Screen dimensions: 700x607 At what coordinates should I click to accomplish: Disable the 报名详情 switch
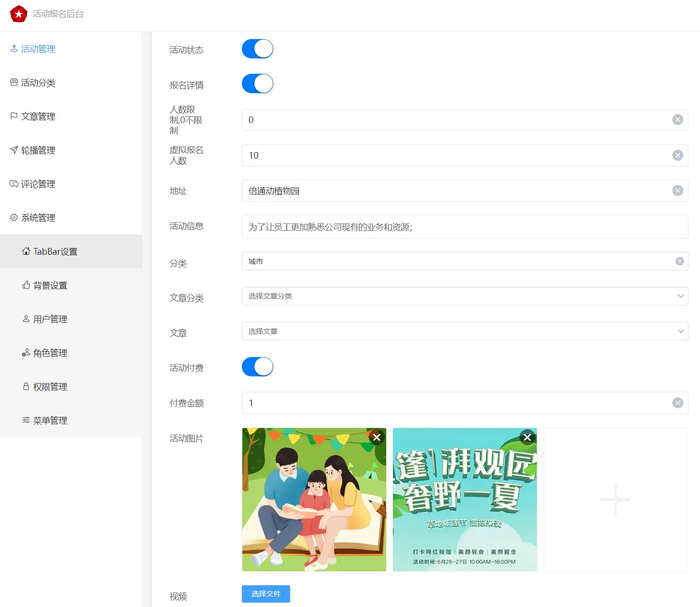coord(257,83)
